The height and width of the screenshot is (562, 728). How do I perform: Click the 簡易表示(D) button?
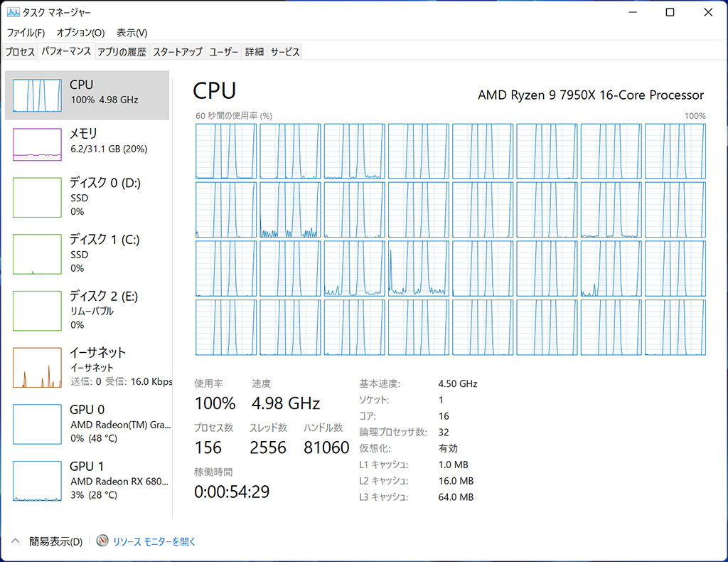click(55, 541)
